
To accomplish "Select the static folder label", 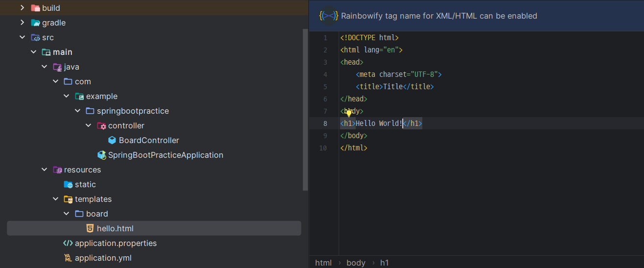I will (85, 184).
